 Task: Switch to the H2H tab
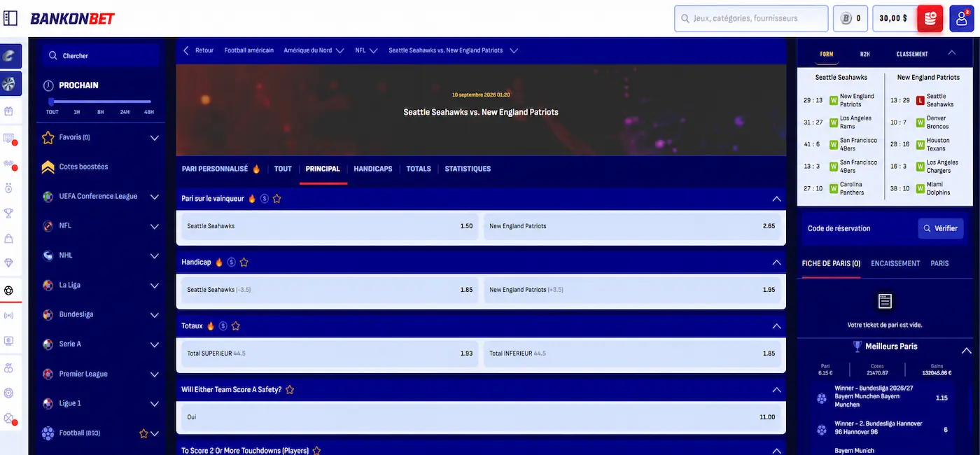point(865,54)
